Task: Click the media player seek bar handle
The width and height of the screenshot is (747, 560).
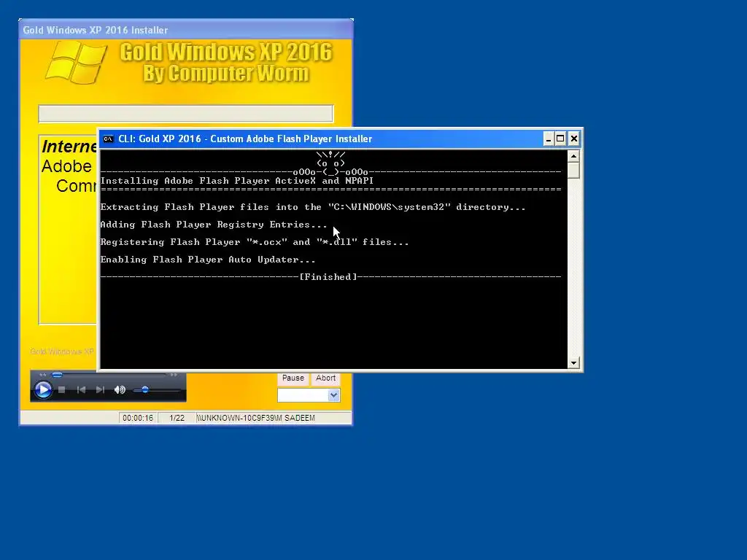Action: [57, 375]
